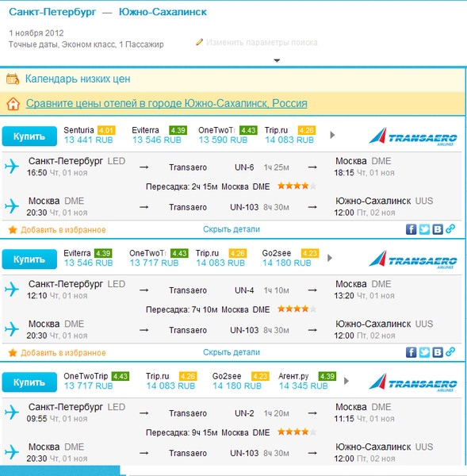
Task: Share second flight on Facebook
Action: point(411,352)
